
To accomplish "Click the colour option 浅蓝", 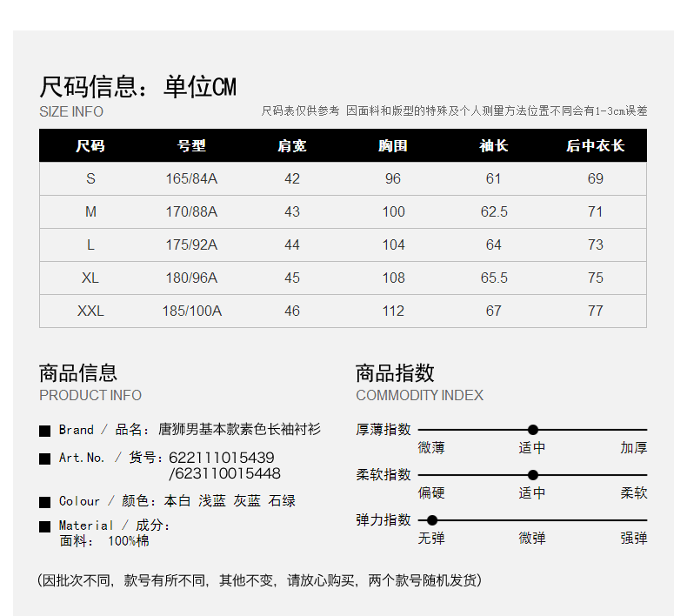I will pos(212,500).
